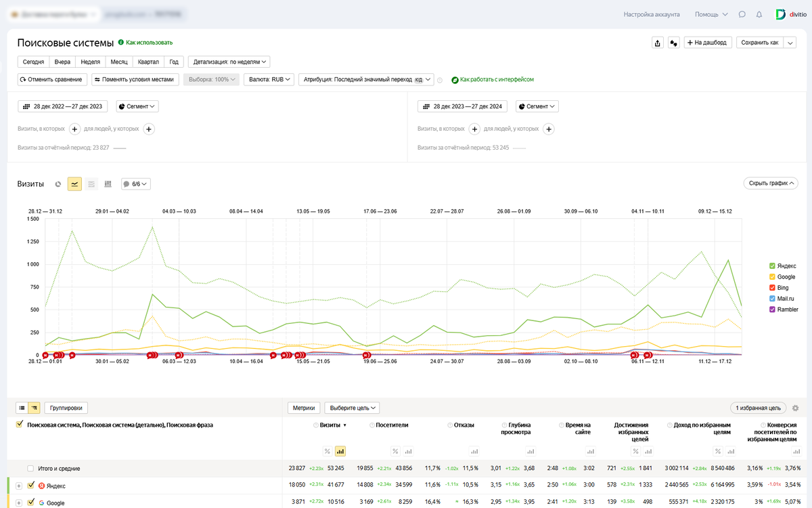Open date range 28 дек 2023 — 27 дек 2024

click(462, 106)
